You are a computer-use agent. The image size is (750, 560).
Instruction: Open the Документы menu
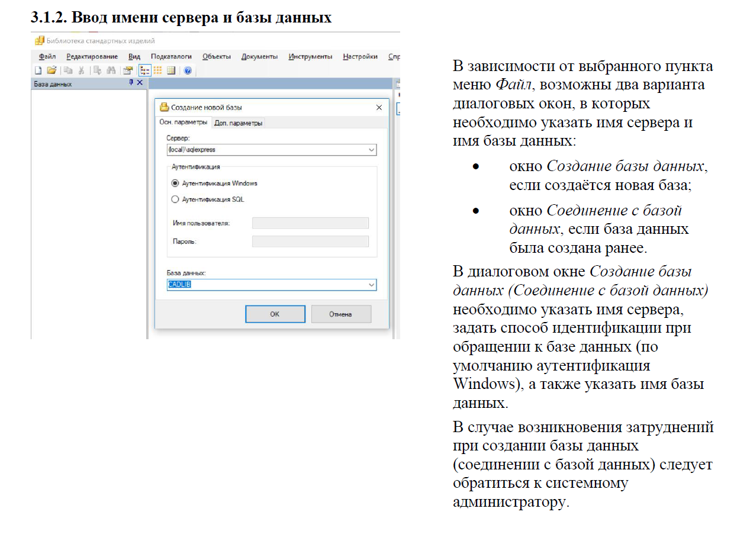pos(259,56)
